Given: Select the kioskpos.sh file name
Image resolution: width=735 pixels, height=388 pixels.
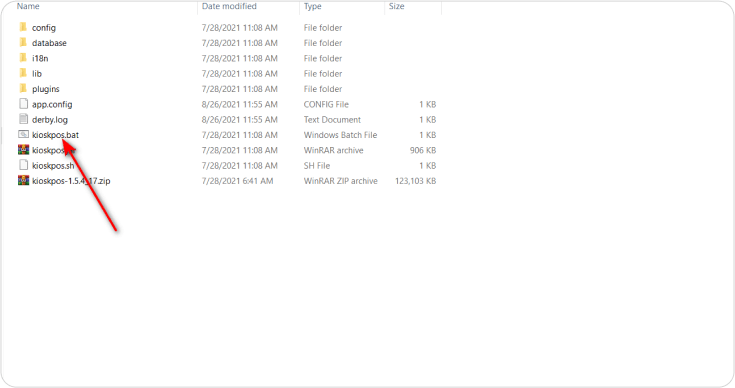Looking at the screenshot, I should pyautogui.click(x=53, y=166).
